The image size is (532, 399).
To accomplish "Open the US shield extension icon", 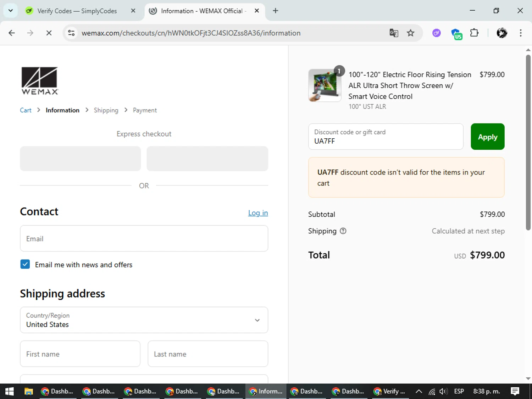I will [456, 34].
